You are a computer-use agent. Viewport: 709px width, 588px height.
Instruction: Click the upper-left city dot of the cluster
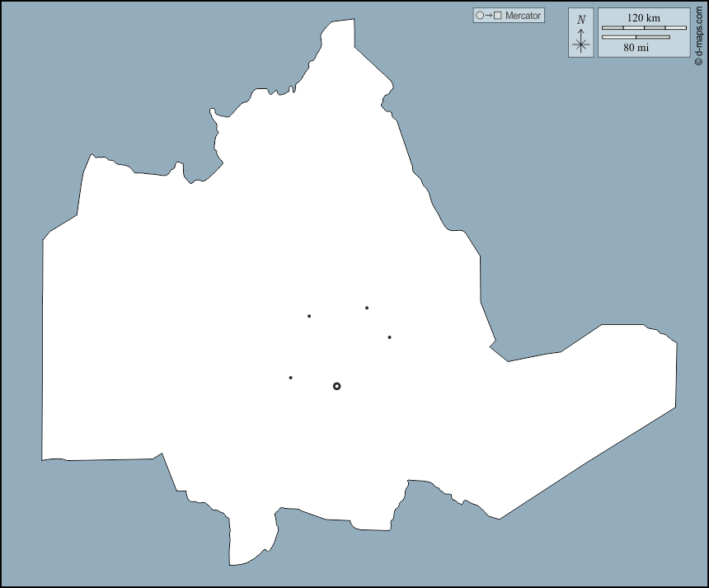pyautogui.click(x=309, y=316)
